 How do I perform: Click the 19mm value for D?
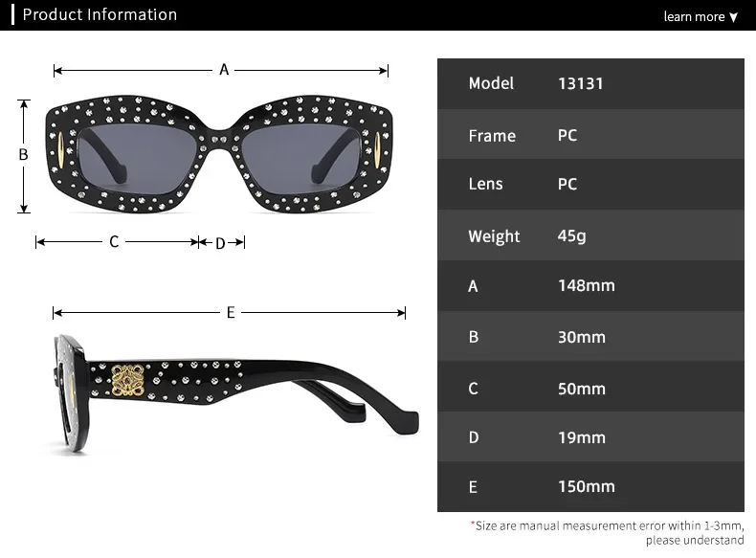[x=582, y=438]
